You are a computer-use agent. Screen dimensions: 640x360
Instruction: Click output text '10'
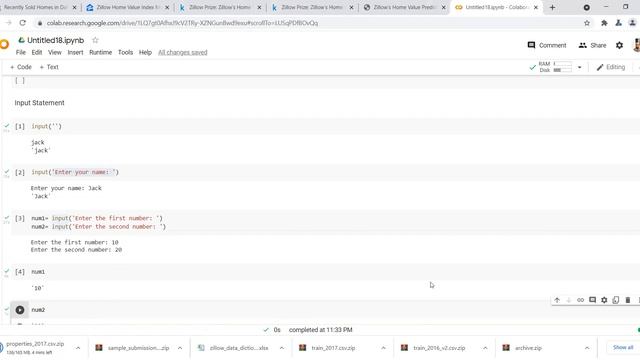pos(38,288)
